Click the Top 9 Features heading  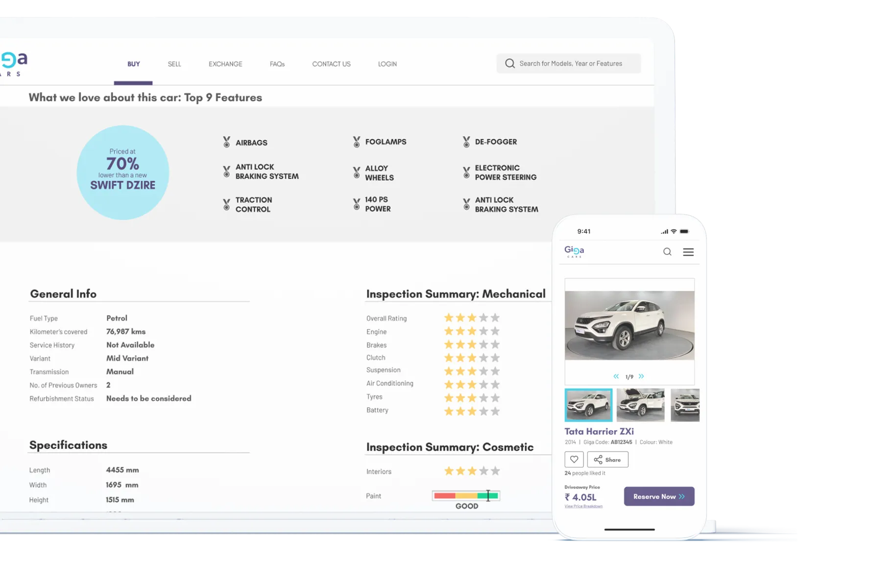[145, 97]
